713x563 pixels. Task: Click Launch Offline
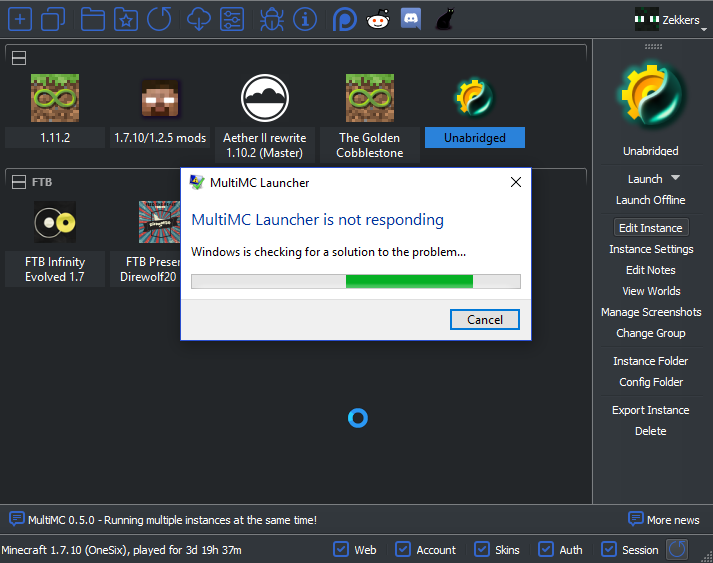(650, 200)
